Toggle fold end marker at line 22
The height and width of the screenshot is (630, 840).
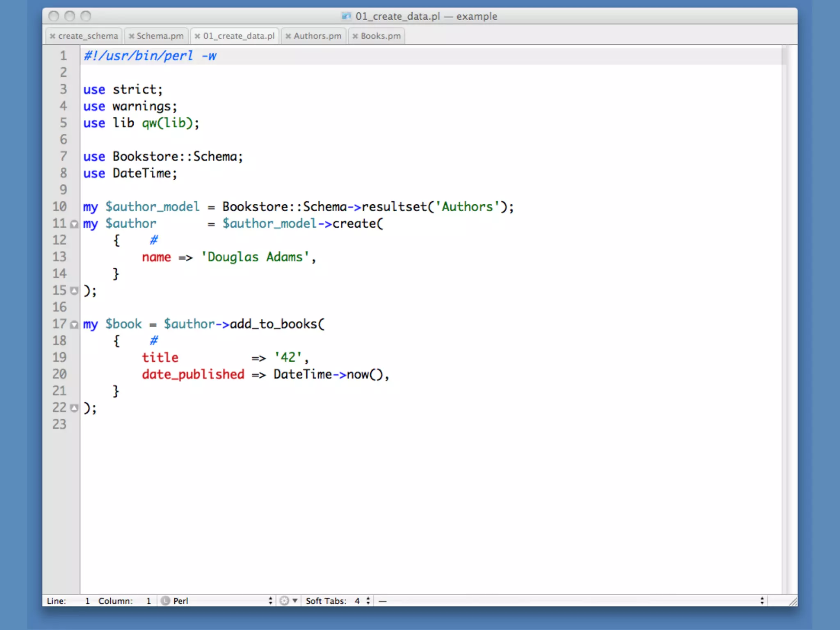74,408
